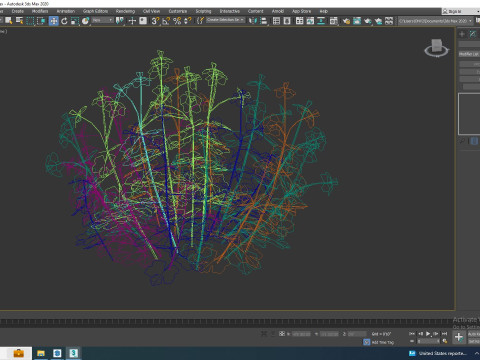This screenshot has height=360, width=480.
Task: Open the Interactive menu
Action: [x=230, y=11]
